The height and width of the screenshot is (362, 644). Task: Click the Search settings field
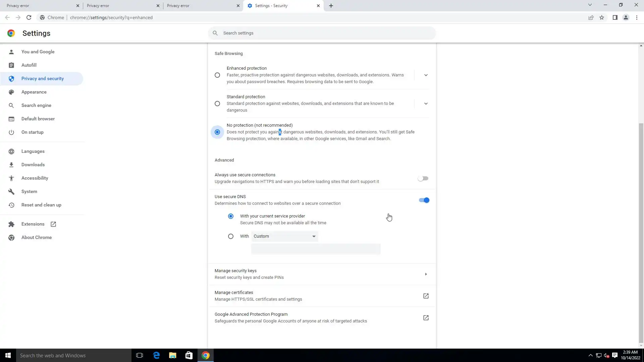[322, 33]
